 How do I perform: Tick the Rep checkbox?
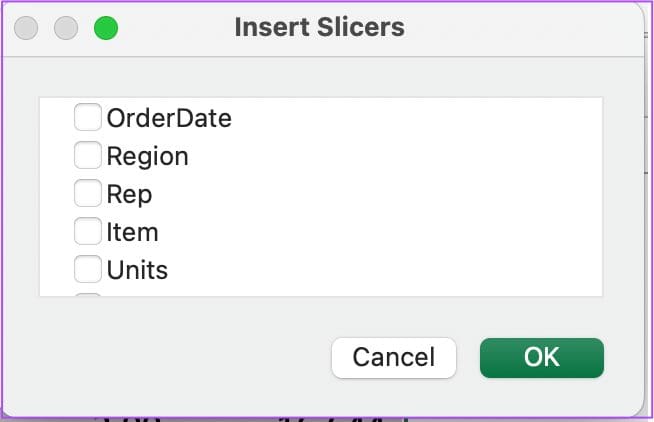point(88,194)
